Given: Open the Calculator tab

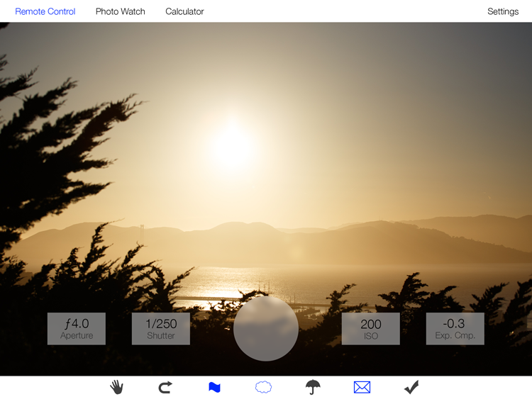Looking at the screenshot, I should [184, 11].
